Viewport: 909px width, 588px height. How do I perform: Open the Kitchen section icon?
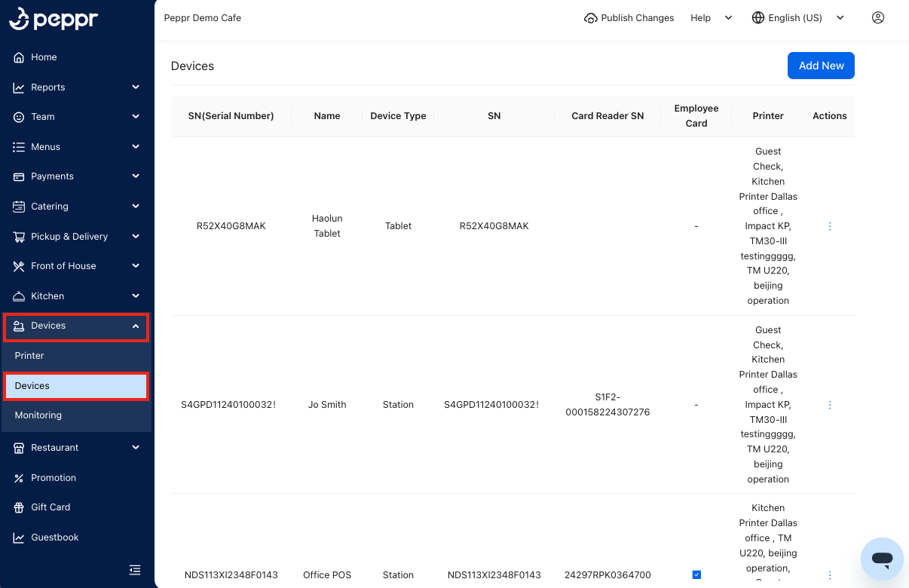click(18, 296)
